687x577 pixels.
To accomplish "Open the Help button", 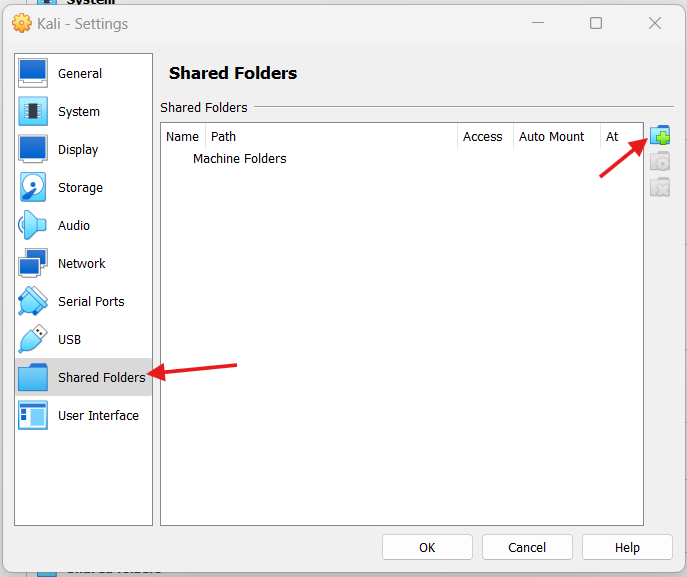I will (x=627, y=547).
